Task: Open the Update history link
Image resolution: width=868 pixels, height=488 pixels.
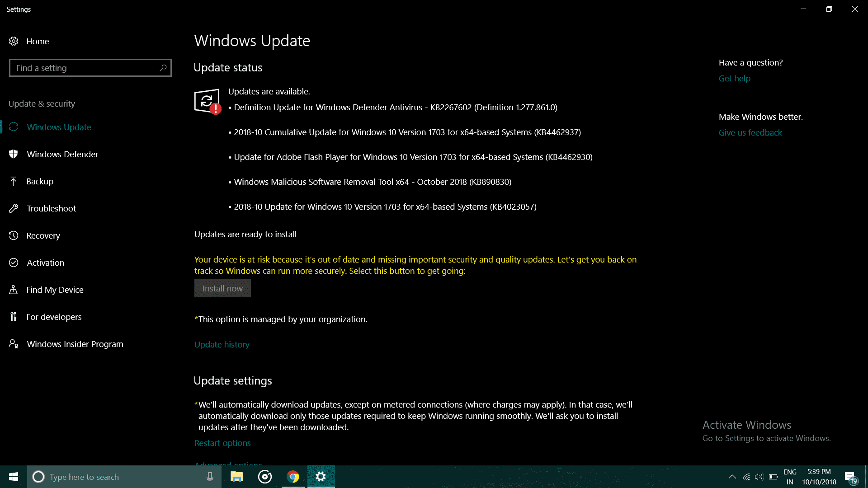Action: pos(222,344)
